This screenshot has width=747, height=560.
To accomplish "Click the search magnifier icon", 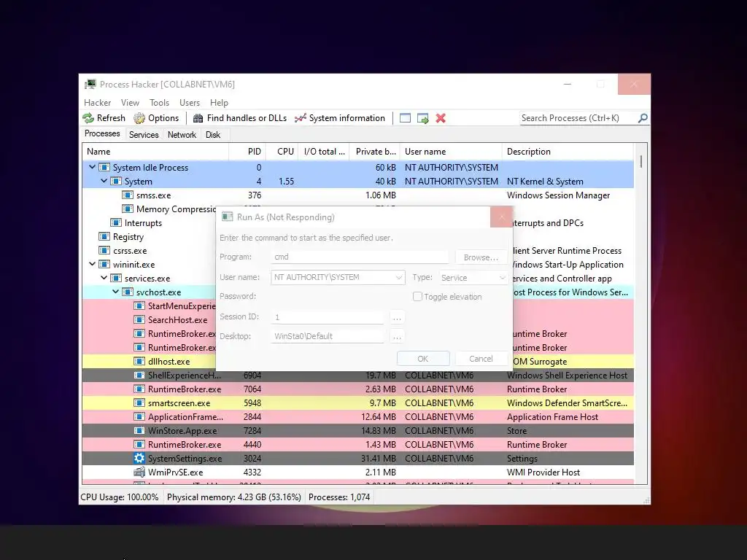I will [643, 117].
